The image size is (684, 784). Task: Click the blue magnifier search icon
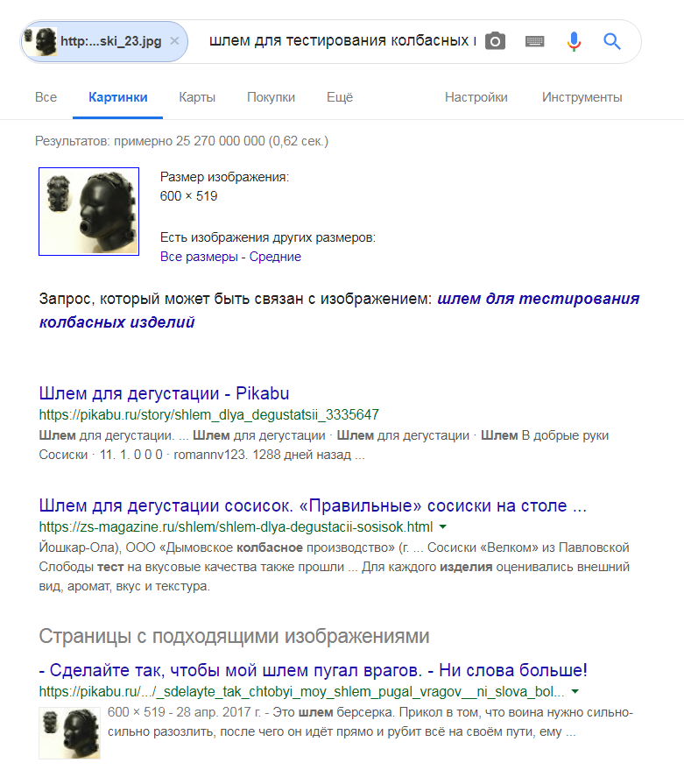(x=612, y=41)
